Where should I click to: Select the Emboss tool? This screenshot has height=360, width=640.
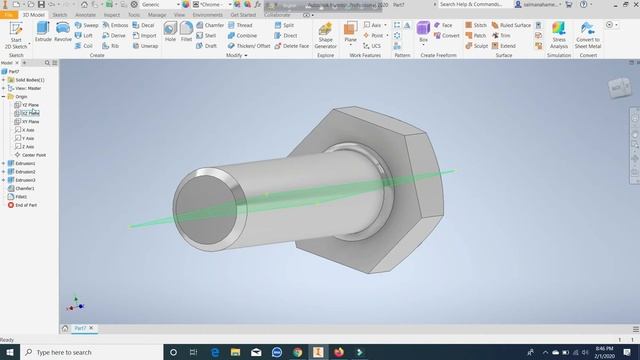coord(115,25)
